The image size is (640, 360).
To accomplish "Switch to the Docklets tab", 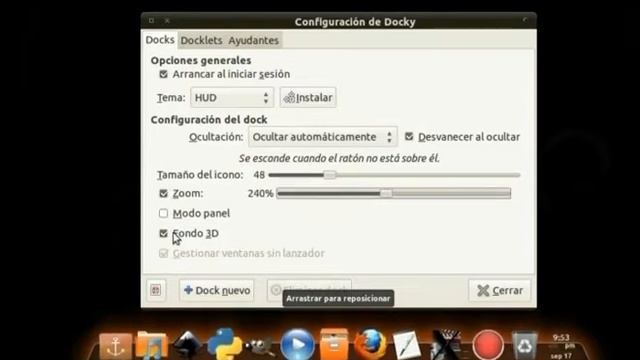I will [x=201, y=40].
